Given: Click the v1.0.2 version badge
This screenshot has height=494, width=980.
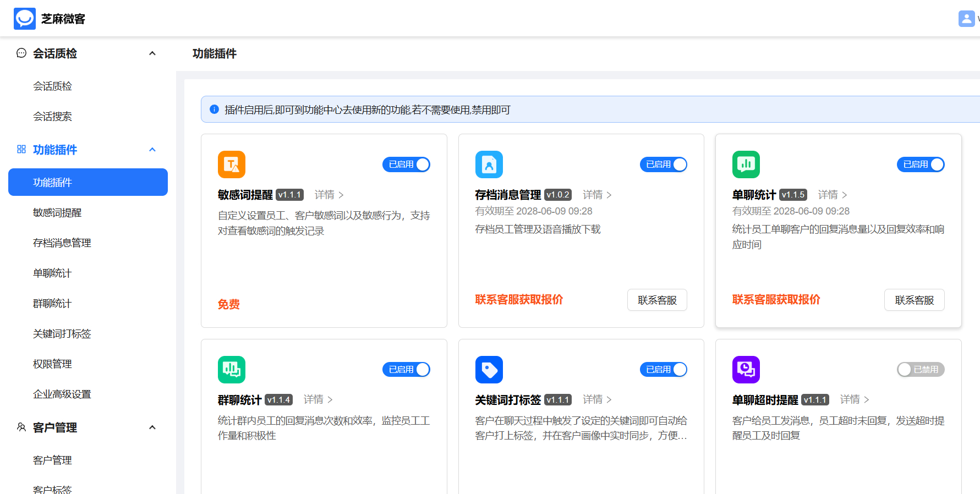Looking at the screenshot, I should tap(558, 195).
